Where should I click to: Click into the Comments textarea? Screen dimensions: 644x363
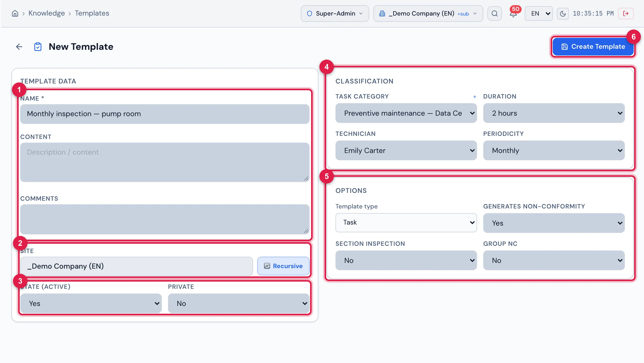(x=165, y=219)
